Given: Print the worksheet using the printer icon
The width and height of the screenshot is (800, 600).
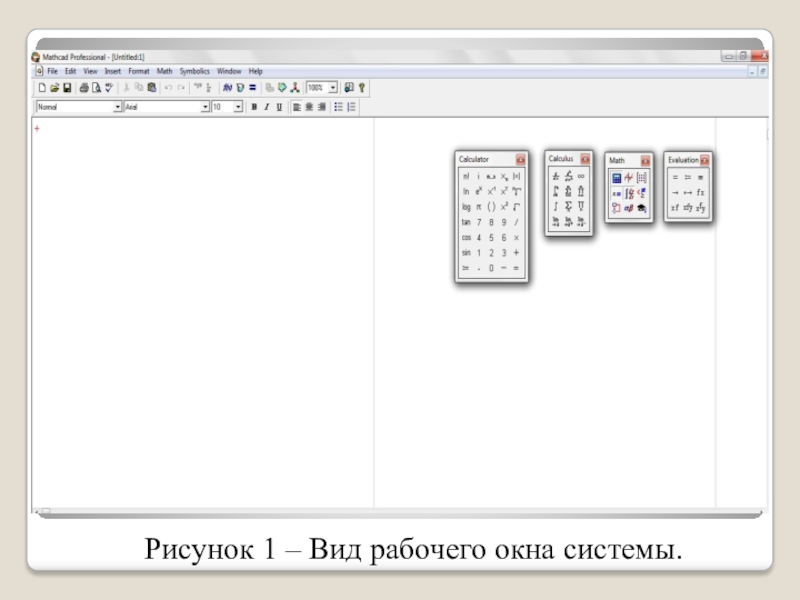Looking at the screenshot, I should pos(84,88).
